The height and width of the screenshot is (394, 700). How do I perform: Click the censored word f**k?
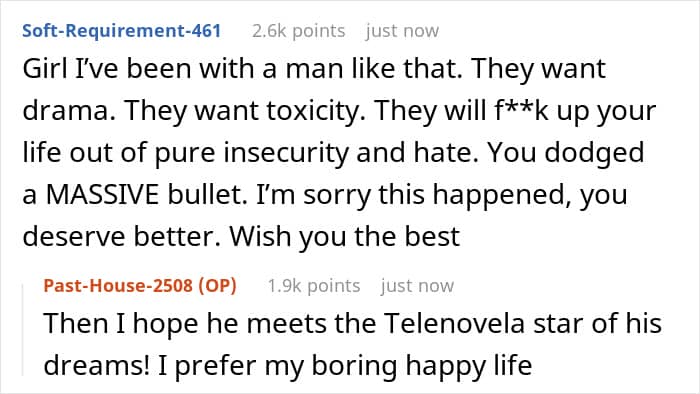tap(521, 111)
